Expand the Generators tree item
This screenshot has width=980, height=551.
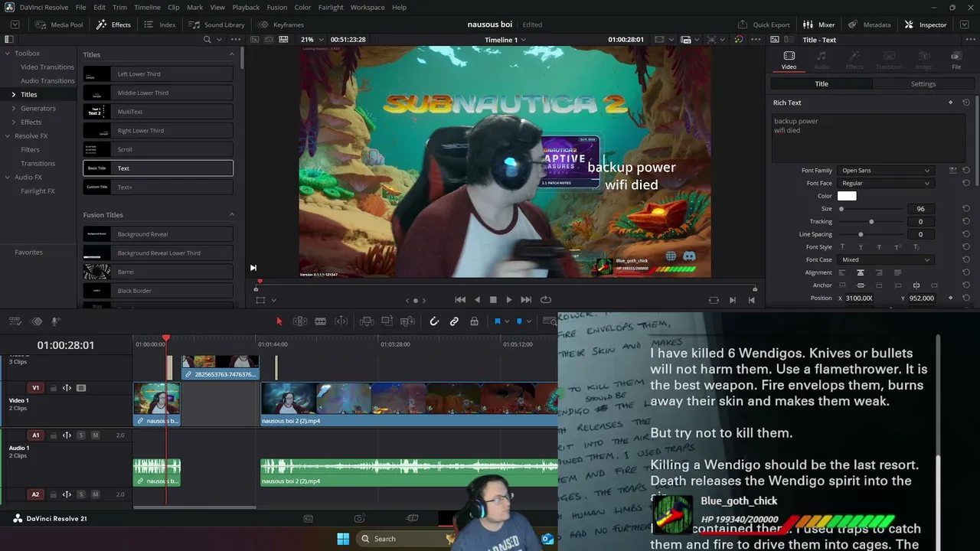(x=13, y=109)
